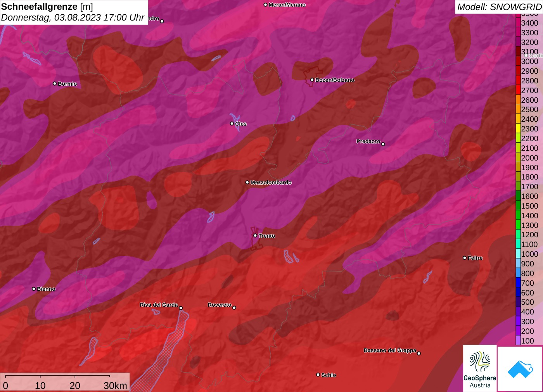Select the 1500 green legend swatch

pyautogui.click(x=518, y=206)
